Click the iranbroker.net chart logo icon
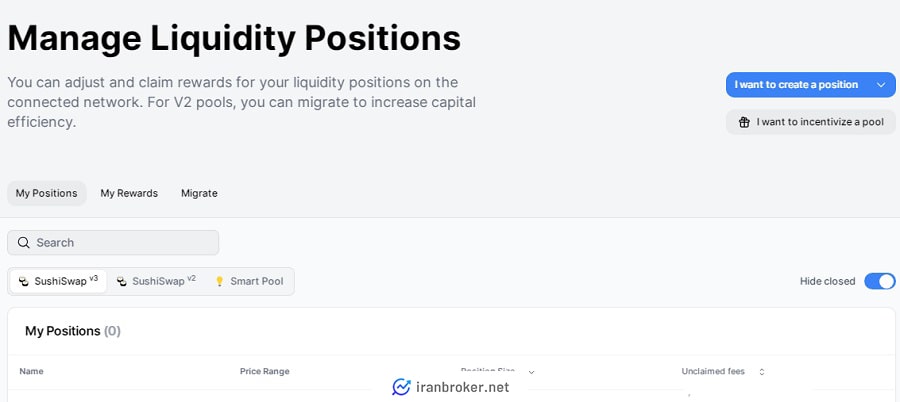This screenshot has height=402, width=900. tap(401, 387)
